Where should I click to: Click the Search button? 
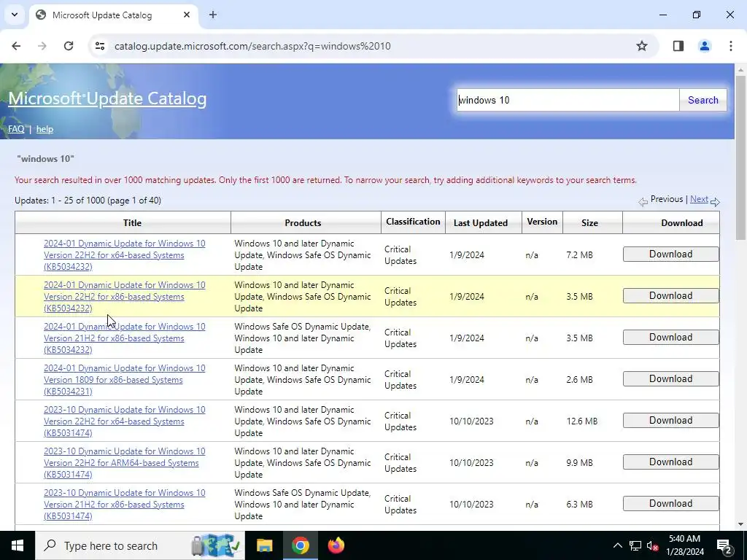coord(703,100)
